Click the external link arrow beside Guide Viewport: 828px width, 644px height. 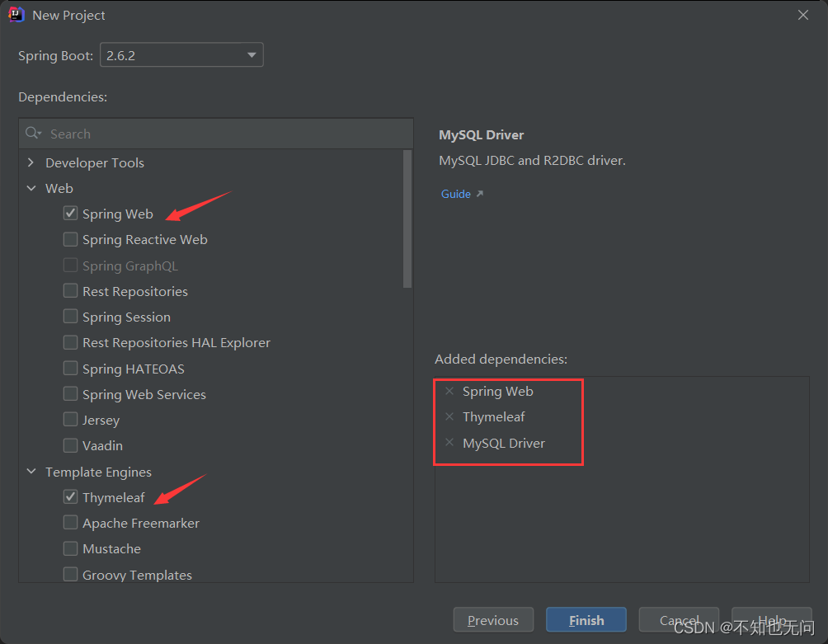(x=479, y=194)
